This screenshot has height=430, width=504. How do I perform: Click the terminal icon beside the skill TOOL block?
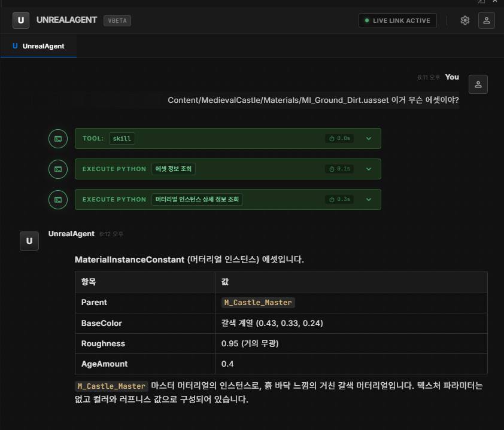[x=57, y=138]
